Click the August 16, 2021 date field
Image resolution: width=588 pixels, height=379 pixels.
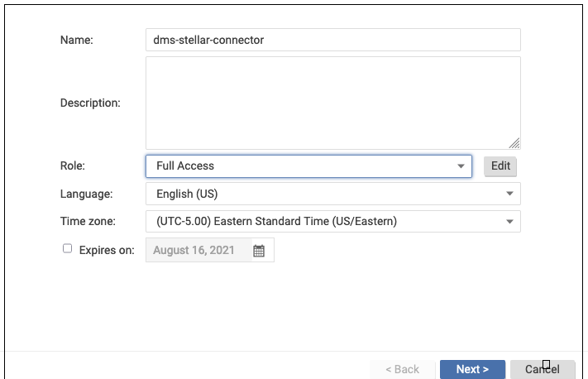click(x=198, y=251)
